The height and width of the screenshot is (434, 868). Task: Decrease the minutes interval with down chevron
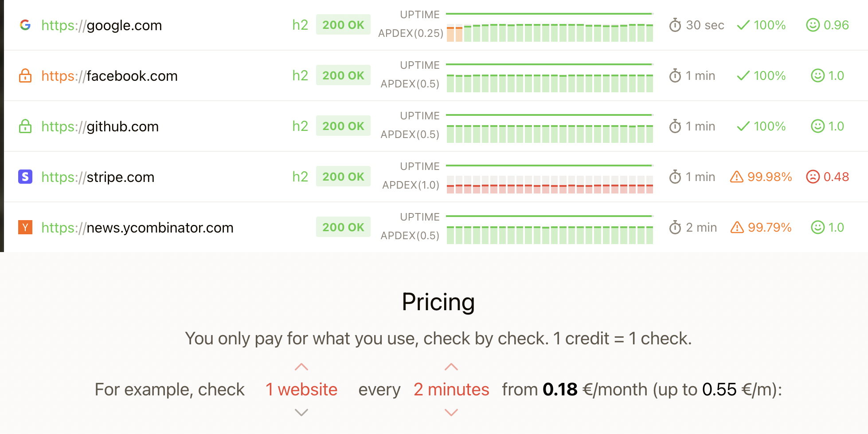pos(451,412)
